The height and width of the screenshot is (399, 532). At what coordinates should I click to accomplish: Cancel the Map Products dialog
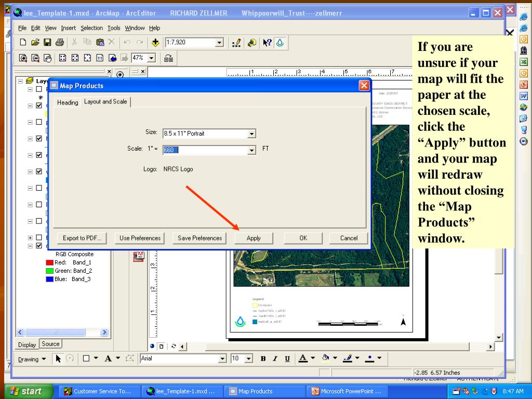tap(349, 238)
